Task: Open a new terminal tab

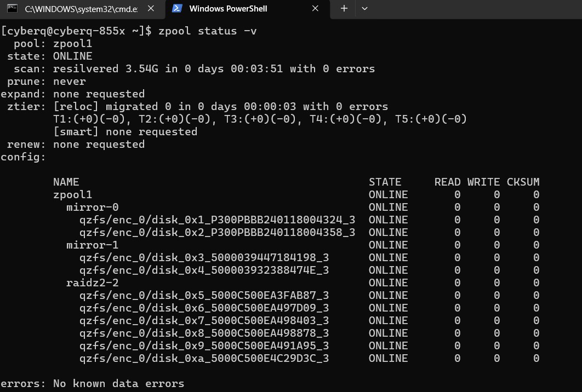Action: (344, 9)
